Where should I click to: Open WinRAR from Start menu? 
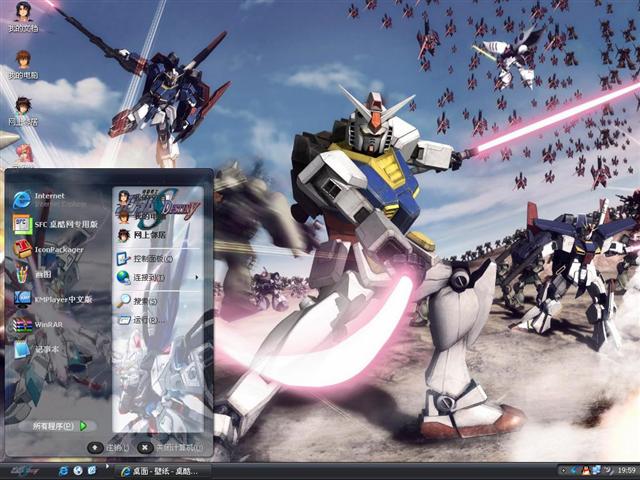point(38,324)
